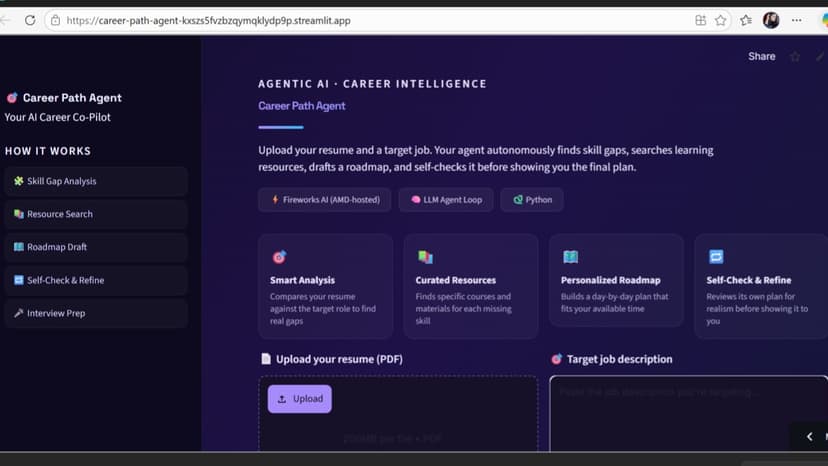Image resolution: width=828 pixels, height=466 pixels.
Task: Open the browser profile avatar
Action: click(x=771, y=21)
